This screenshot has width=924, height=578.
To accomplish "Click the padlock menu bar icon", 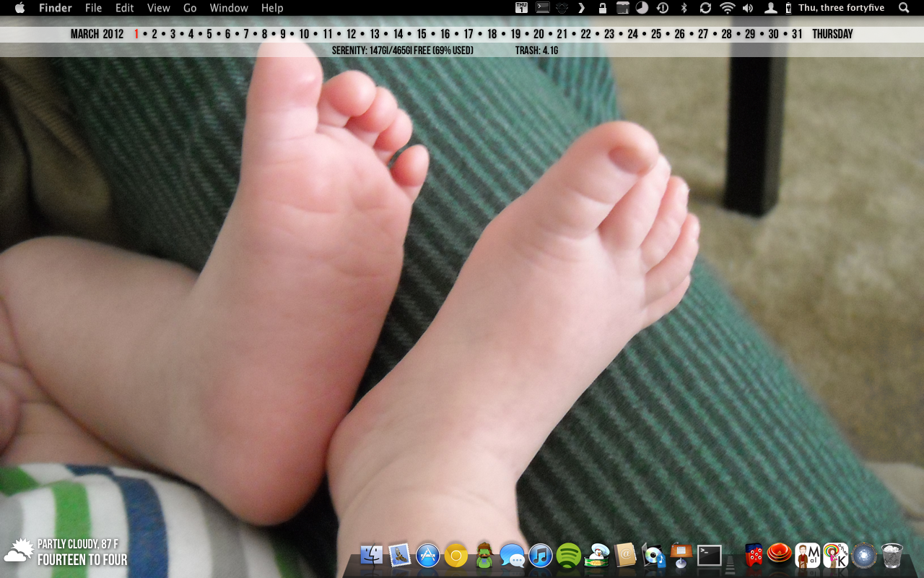I will coord(602,8).
